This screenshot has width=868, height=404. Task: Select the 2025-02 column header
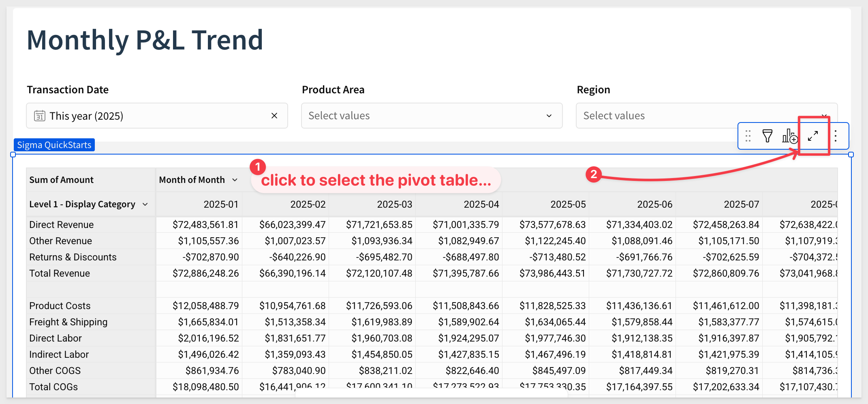(x=286, y=204)
